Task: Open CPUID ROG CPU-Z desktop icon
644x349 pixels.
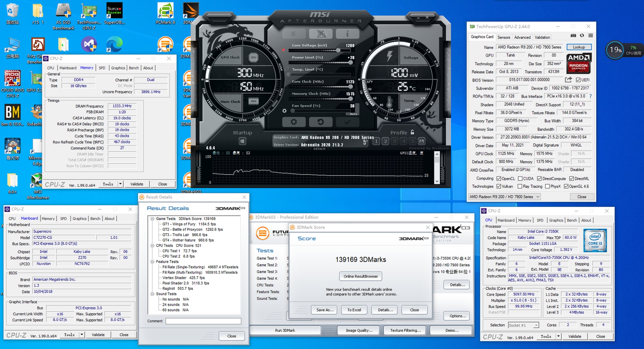Action: pos(12,84)
